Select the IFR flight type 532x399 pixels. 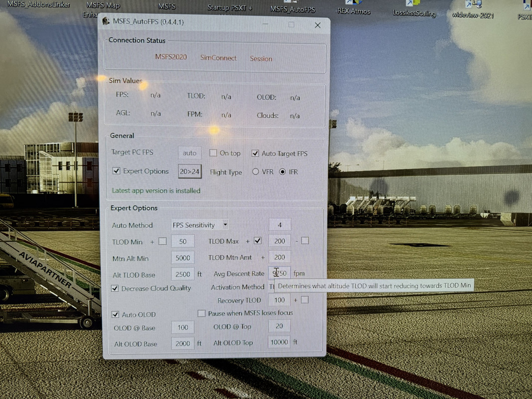pos(282,172)
